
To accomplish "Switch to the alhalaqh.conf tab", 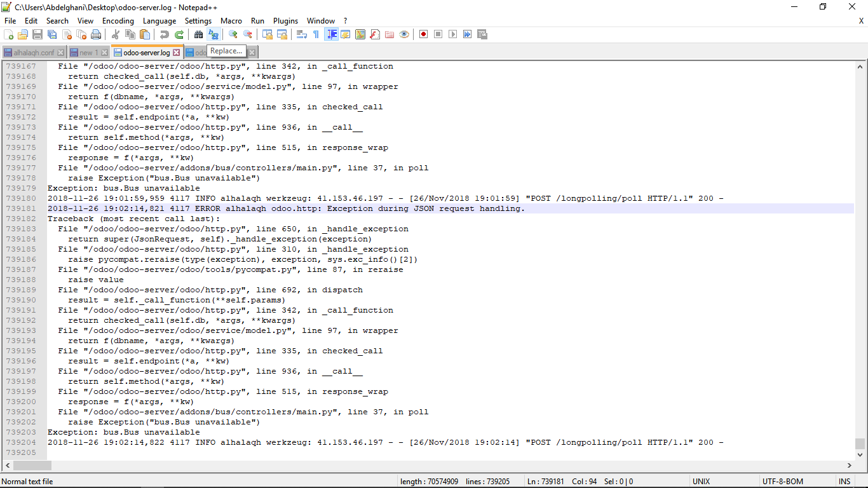I will click(34, 53).
